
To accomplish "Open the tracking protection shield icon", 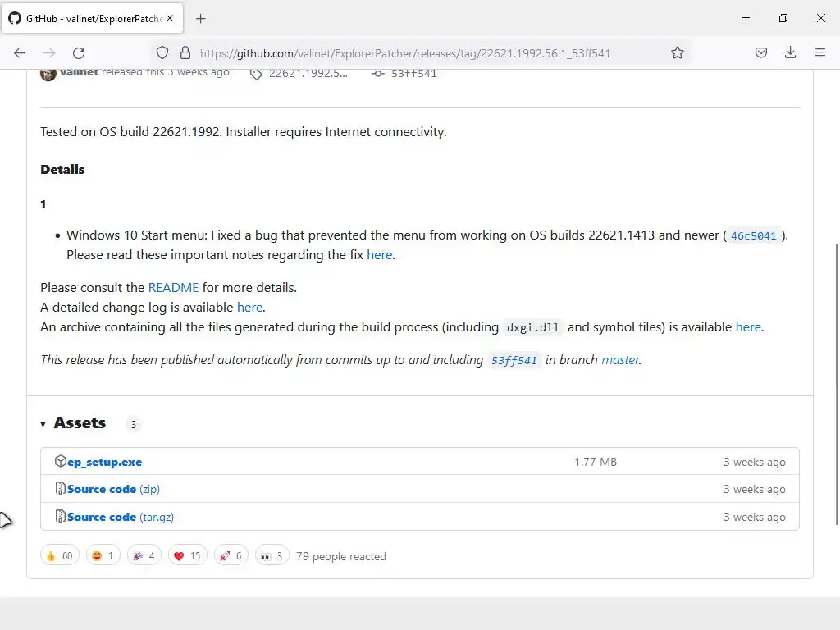I will pos(162,52).
